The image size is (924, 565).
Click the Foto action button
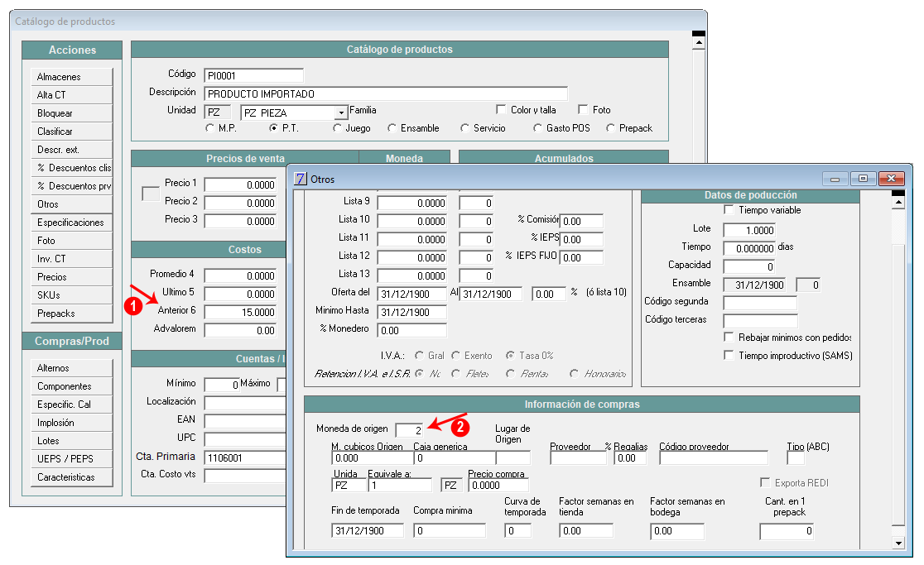[71, 242]
